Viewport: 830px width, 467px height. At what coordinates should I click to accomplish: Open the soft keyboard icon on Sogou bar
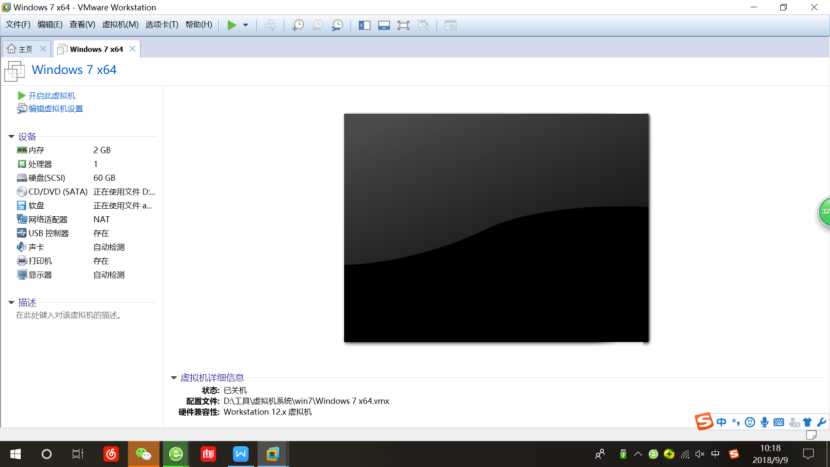[779, 422]
